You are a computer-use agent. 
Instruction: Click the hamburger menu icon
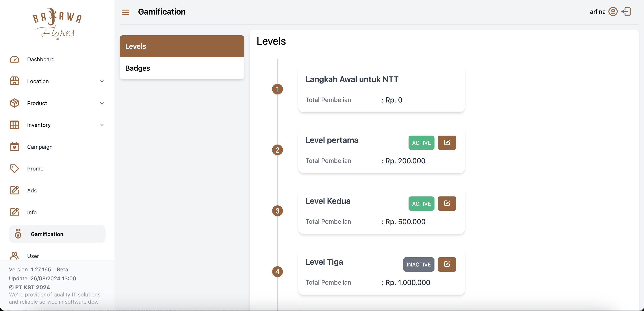pos(125,12)
